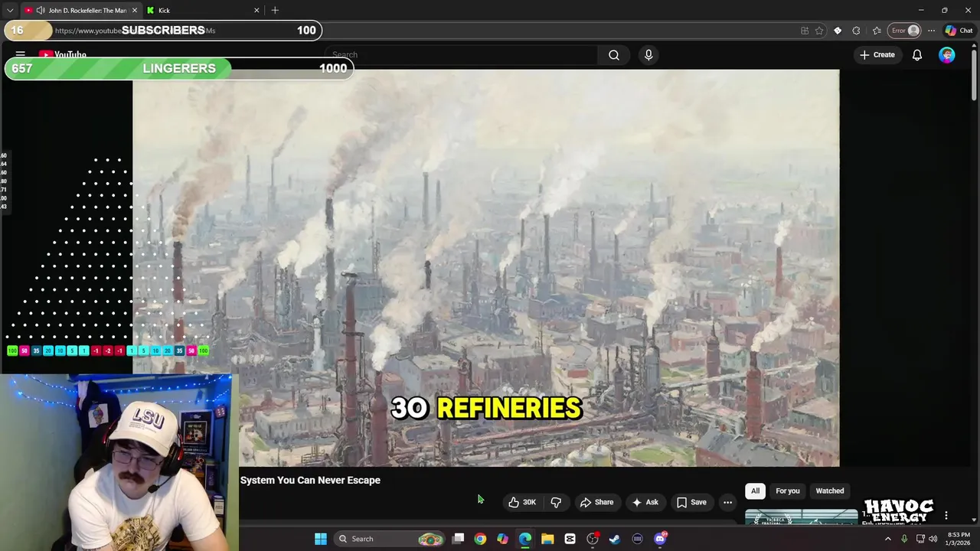This screenshot has height=551, width=980.
Task: Mute the YouTube tab via its speaker icon
Action: tap(40, 11)
